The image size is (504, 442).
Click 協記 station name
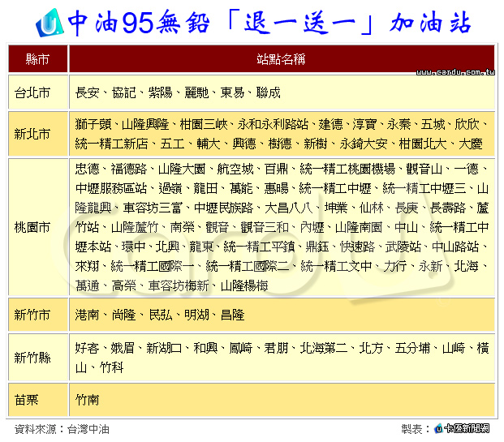pyautogui.click(x=123, y=92)
